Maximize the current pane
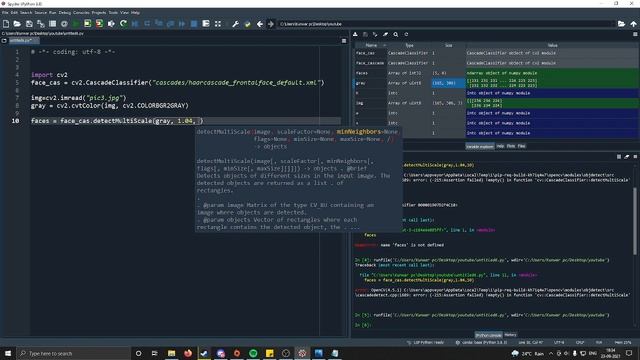The width and height of the screenshot is (640, 360). click(206, 24)
